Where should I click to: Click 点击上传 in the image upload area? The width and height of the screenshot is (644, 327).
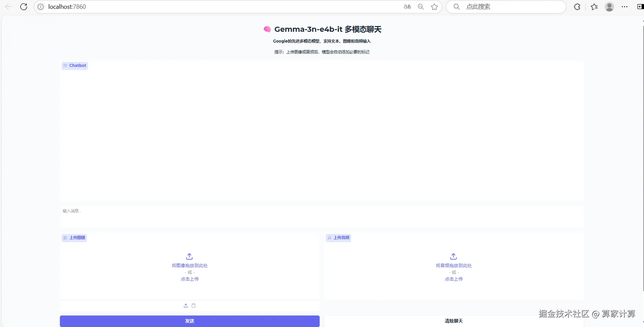[x=190, y=279]
